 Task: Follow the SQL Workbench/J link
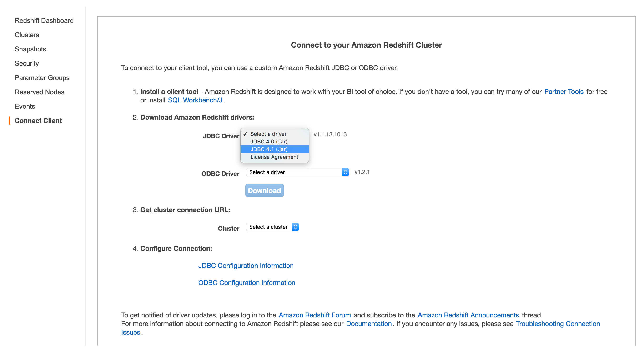pos(195,100)
